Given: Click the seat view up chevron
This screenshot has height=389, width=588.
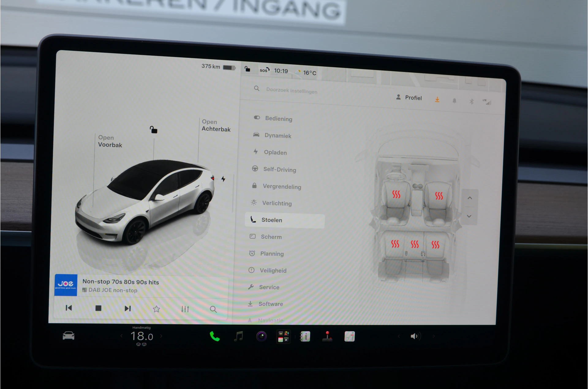Looking at the screenshot, I should [x=470, y=198].
